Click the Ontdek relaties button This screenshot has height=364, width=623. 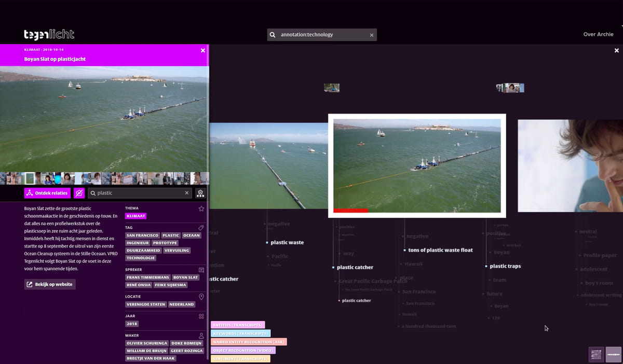47,193
